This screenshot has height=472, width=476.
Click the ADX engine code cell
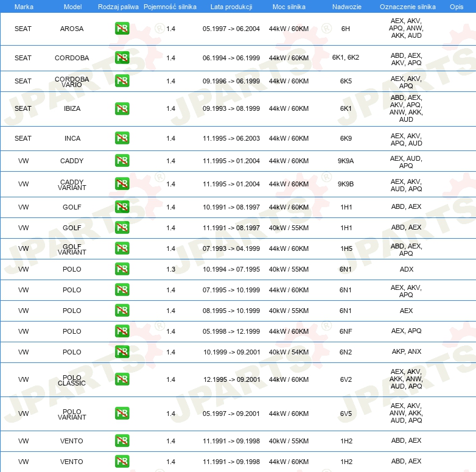pos(406,269)
